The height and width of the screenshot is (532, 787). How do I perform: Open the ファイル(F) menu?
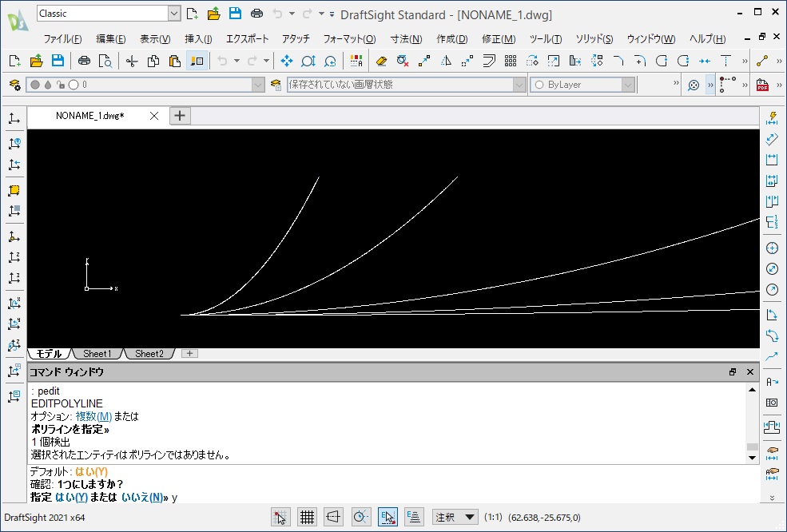point(63,38)
